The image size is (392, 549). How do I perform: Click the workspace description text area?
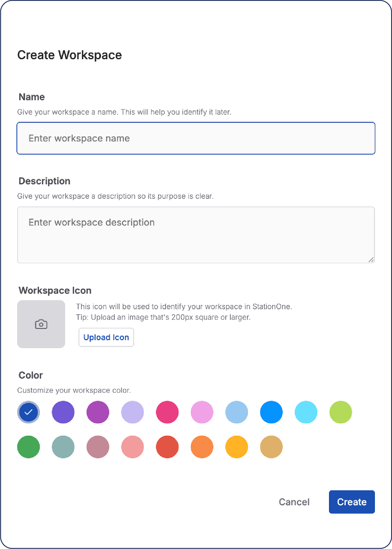coord(196,235)
